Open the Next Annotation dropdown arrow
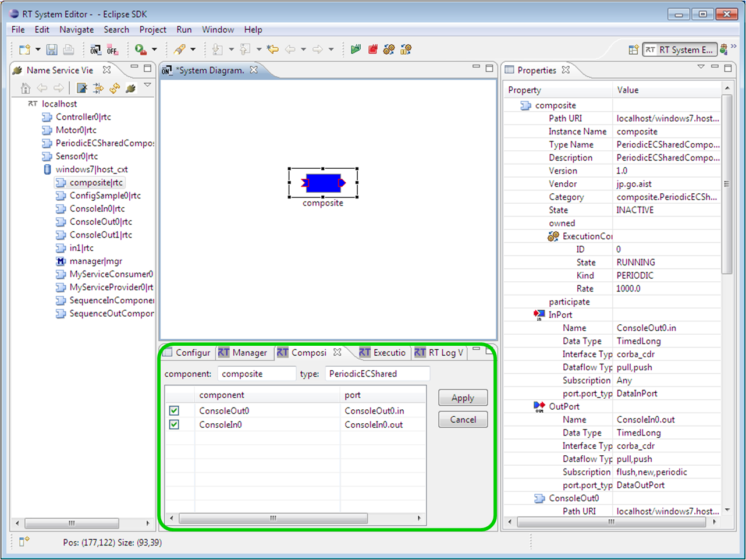Screen dimensions: 746x560 (231, 49)
